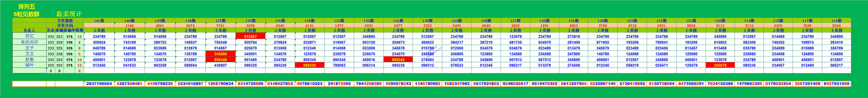Viewport: 868px width, 98px height.
Task: Click the 发表人 header cell
Action: 29,30
